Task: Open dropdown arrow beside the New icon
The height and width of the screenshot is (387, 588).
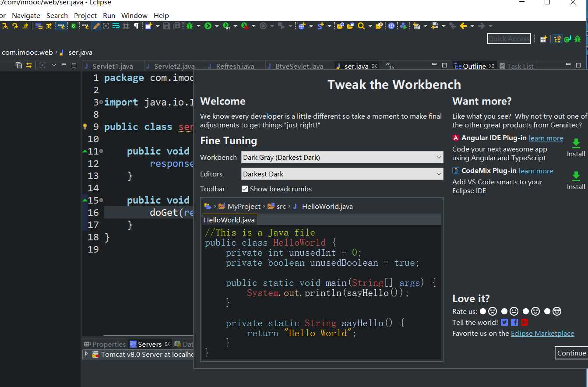Action: coord(158,26)
